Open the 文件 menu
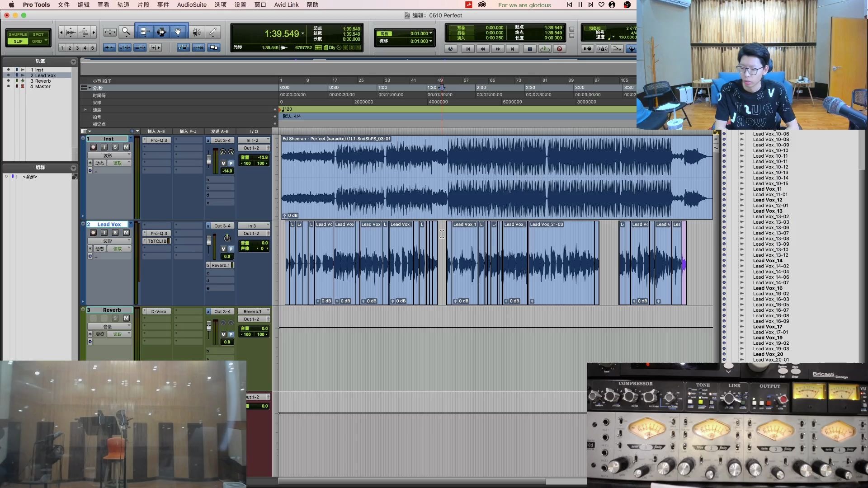Screen dimensions: 868x488 [x=64, y=5]
